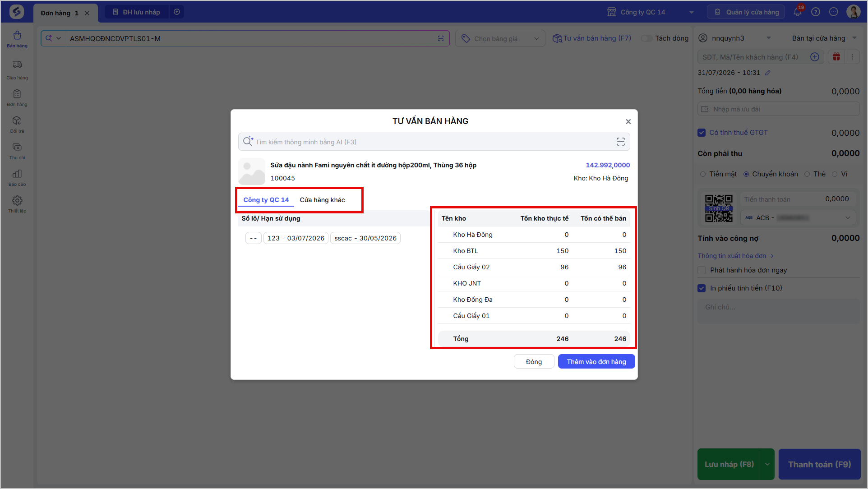Open the Báo cáo sidebar icon

click(17, 177)
